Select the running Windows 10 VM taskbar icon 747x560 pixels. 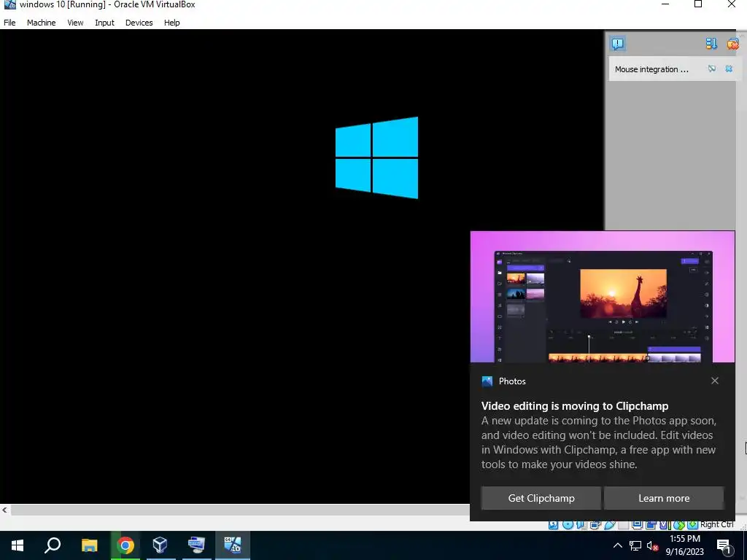[x=233, y=545]
